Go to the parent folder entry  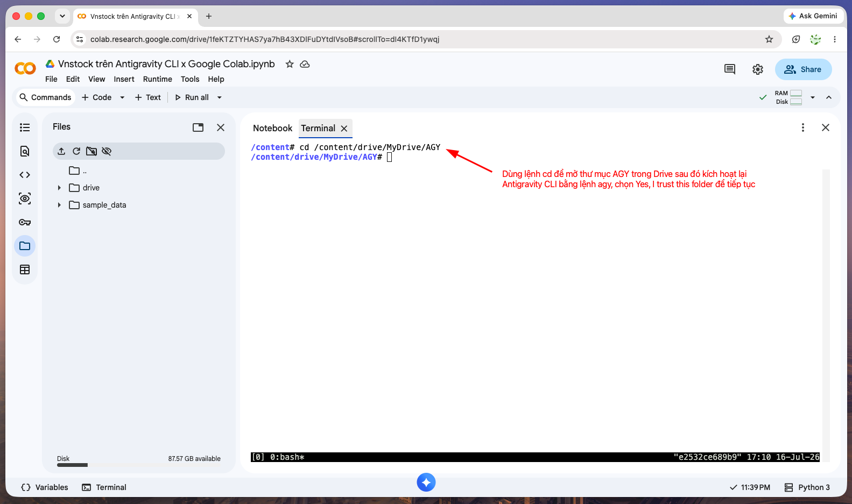point(78,171)
